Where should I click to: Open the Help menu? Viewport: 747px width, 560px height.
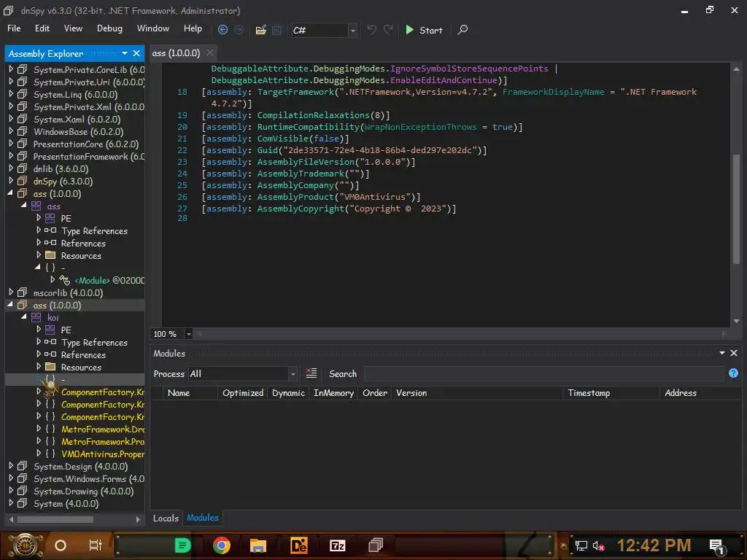pyautogui.click(x=193, y=28)
